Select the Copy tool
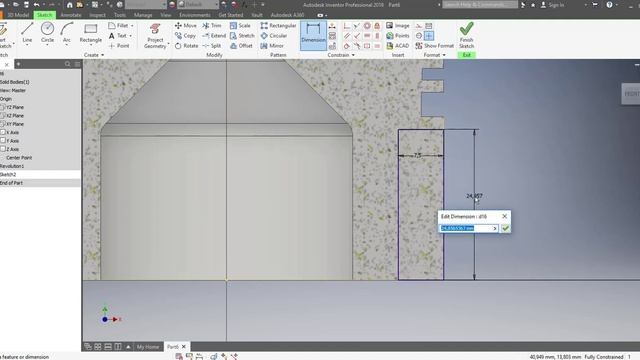Viewport: 640px width, 360px height. pyautogui.click(x=185, y=36)
